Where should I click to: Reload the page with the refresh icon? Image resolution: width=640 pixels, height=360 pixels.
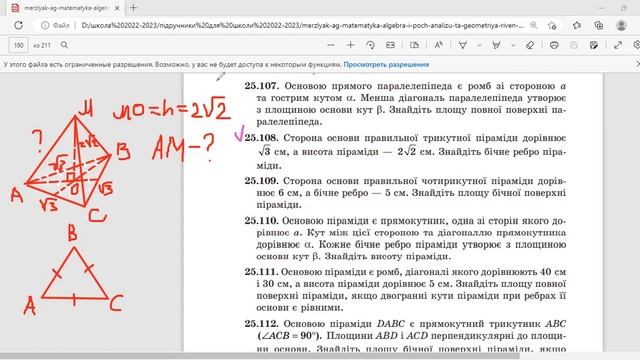[x=18, y=25]
